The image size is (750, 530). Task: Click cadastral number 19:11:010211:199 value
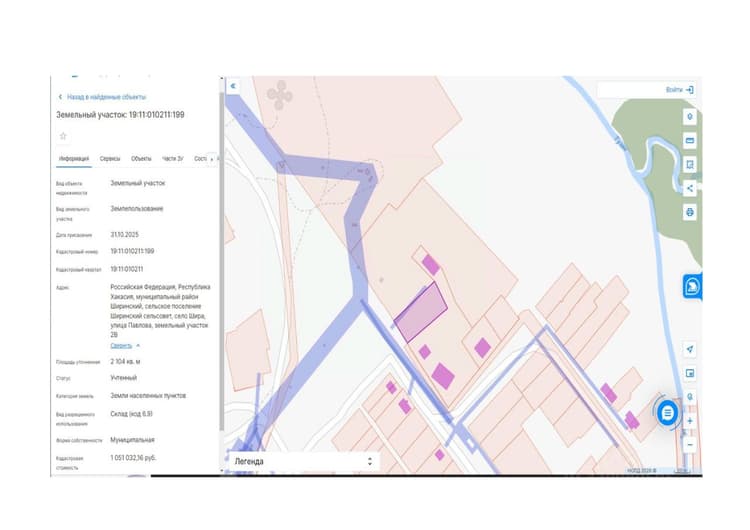pyautogui.click(x=132, y=251)
